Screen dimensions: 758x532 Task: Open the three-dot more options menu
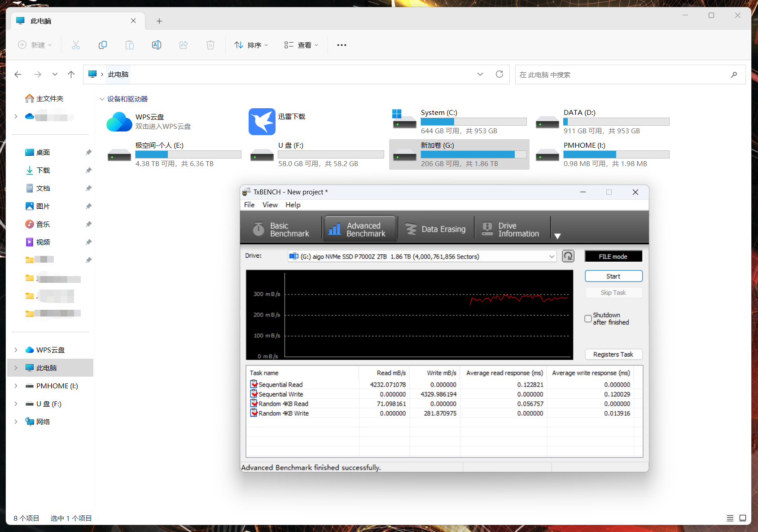click(342, 45)
